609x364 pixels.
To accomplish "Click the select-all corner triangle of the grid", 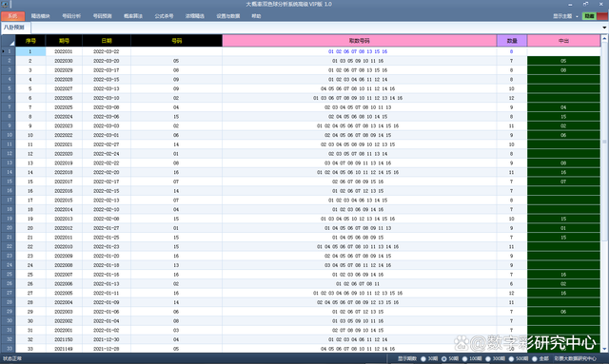I will (11, 43).
